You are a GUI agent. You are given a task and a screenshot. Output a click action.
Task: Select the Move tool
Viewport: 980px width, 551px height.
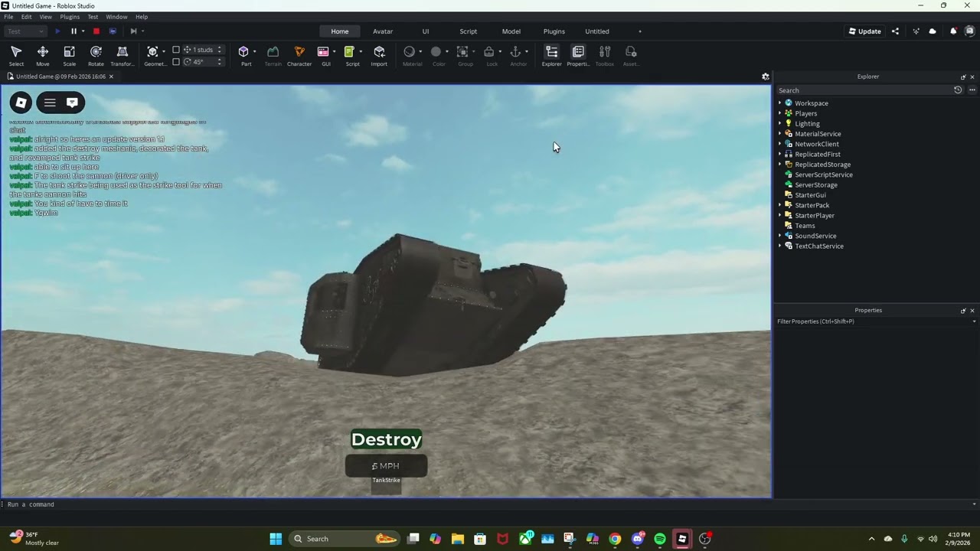(x=43, y=55)
